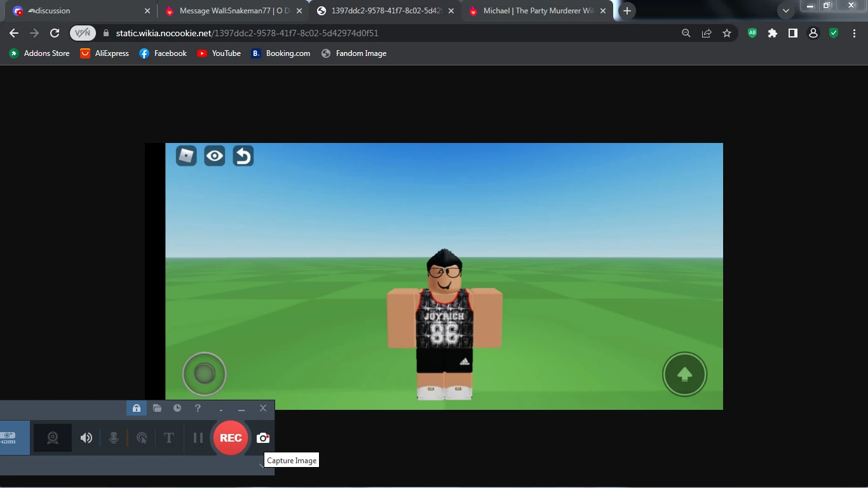Screen dimensions: 868x488
Task: Click the orange microphone level bar
Action: coord(128,438)
